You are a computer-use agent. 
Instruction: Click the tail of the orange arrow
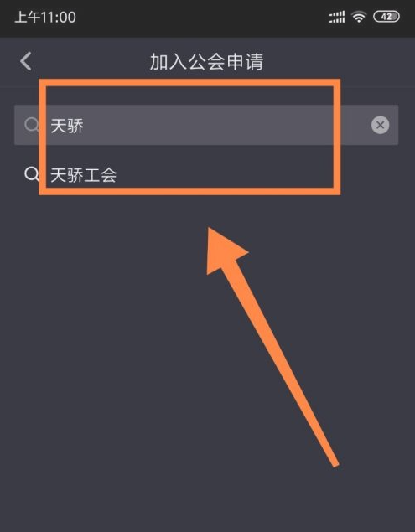(335, 463)
